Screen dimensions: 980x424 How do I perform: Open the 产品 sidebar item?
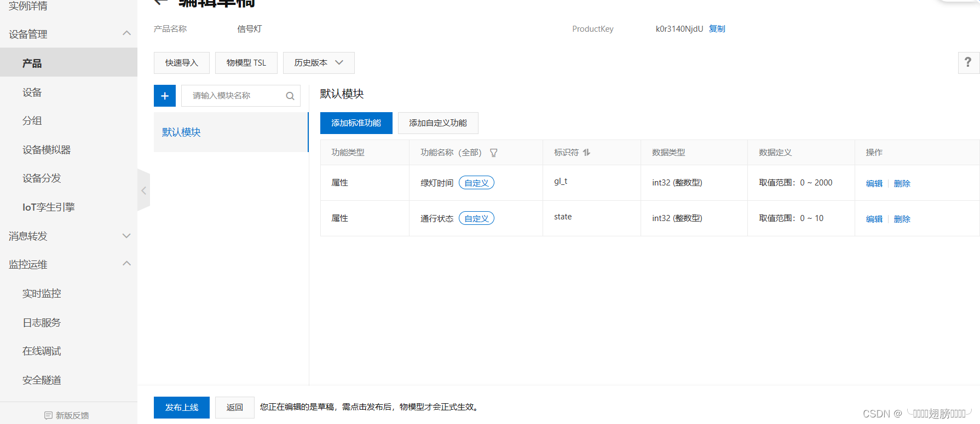coord(68,63)
